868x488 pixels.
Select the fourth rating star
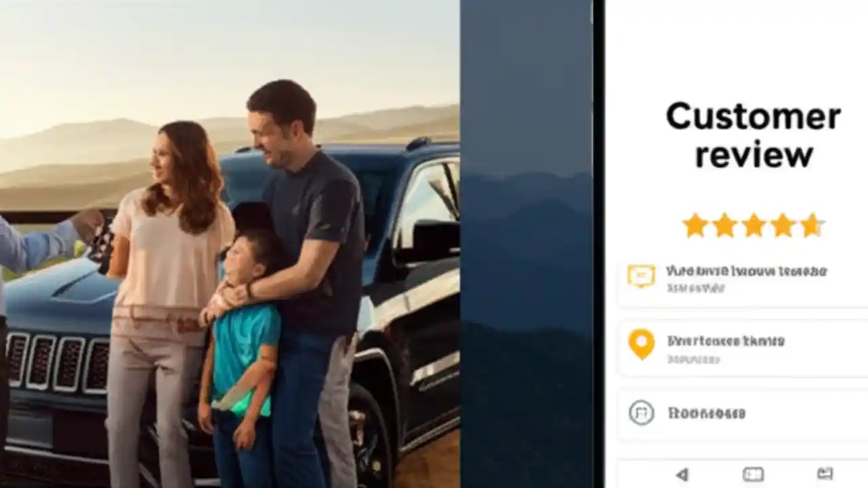783,225
